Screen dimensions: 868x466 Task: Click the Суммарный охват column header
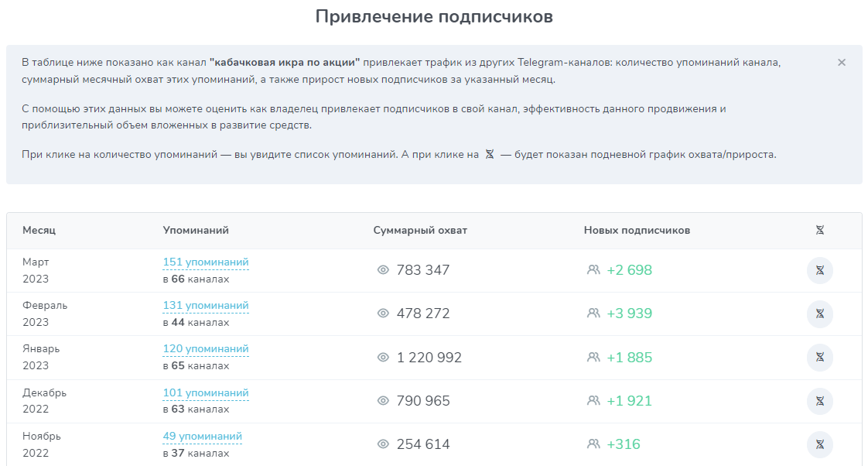click(420, 230)
